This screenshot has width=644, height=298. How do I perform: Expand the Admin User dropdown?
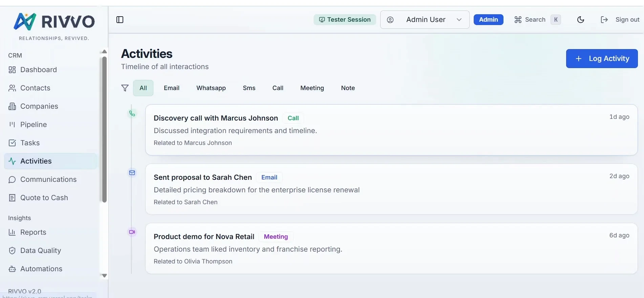(425, 20)
